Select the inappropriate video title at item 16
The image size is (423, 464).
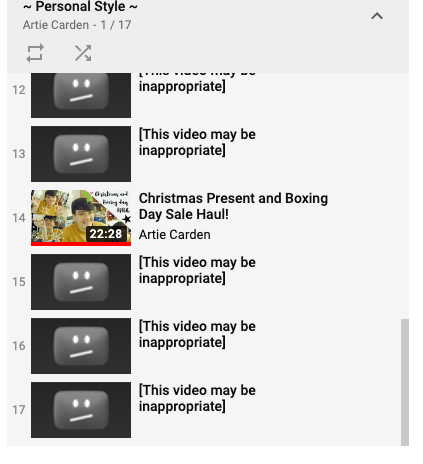197,334
